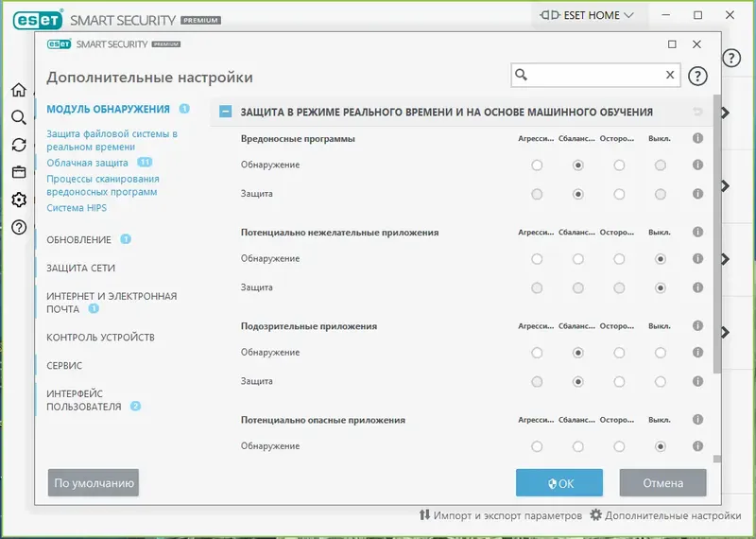This screenshot has height=539, width=756.
Task: Set unsafe apps Обнаружение to Агрессивный
Action: click(x=537, y=447)
